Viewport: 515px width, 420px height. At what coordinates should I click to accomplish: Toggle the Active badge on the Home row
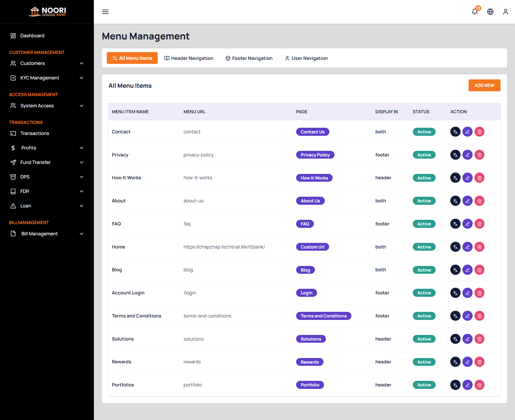[424, 247]
